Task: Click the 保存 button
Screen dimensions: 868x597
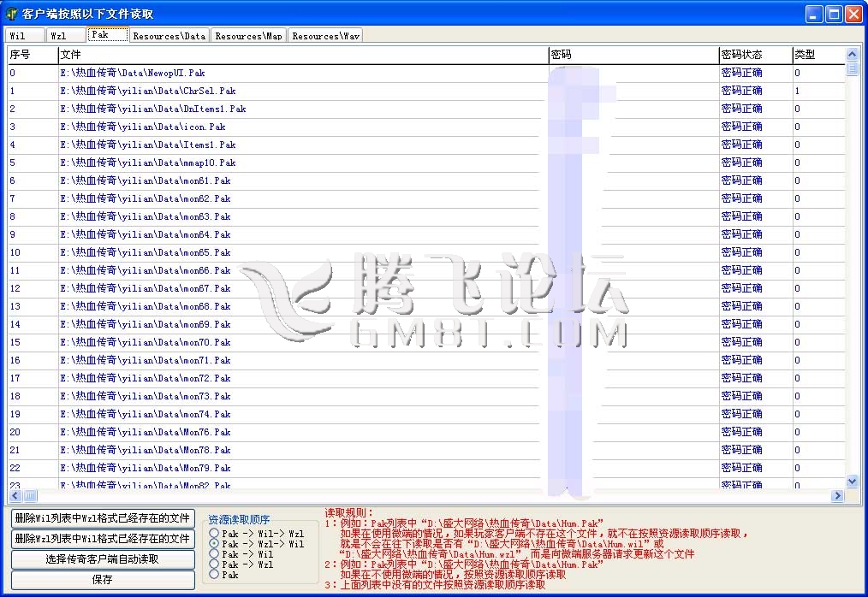Action: point(102,580)
